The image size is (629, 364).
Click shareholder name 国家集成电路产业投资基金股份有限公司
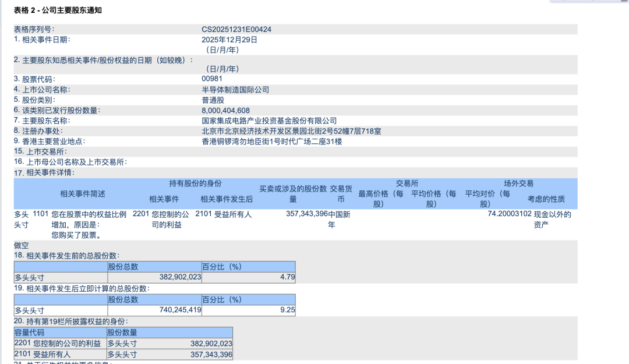coord(269,121)
